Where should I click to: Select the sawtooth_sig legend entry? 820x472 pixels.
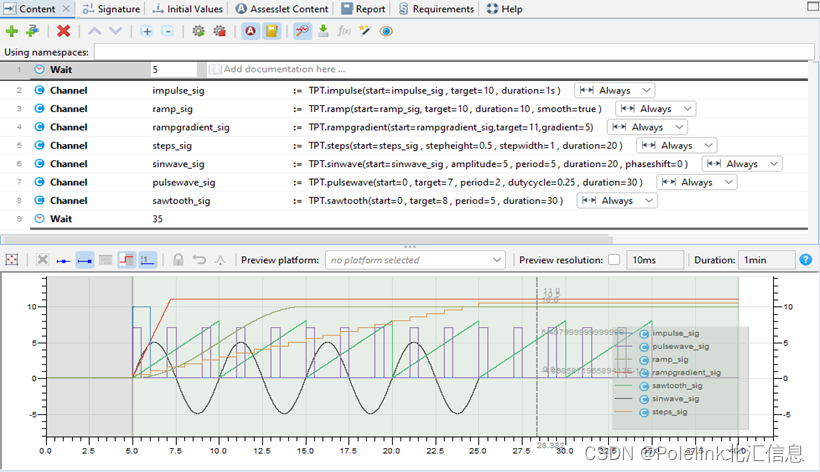[677, 385]
